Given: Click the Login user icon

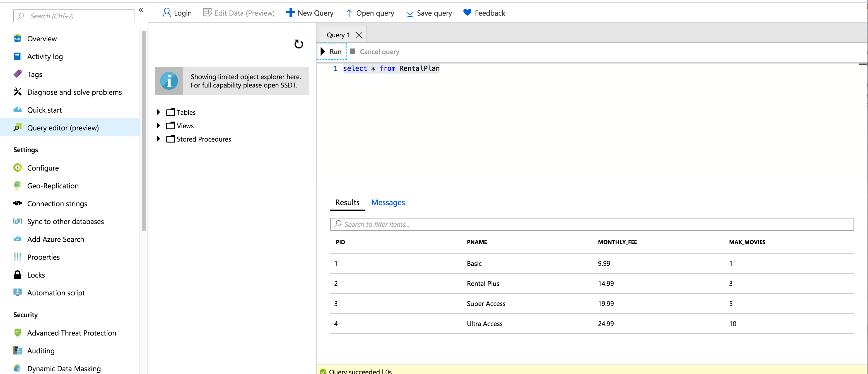Looking at the screenshot, I should [x=167, y=13].
